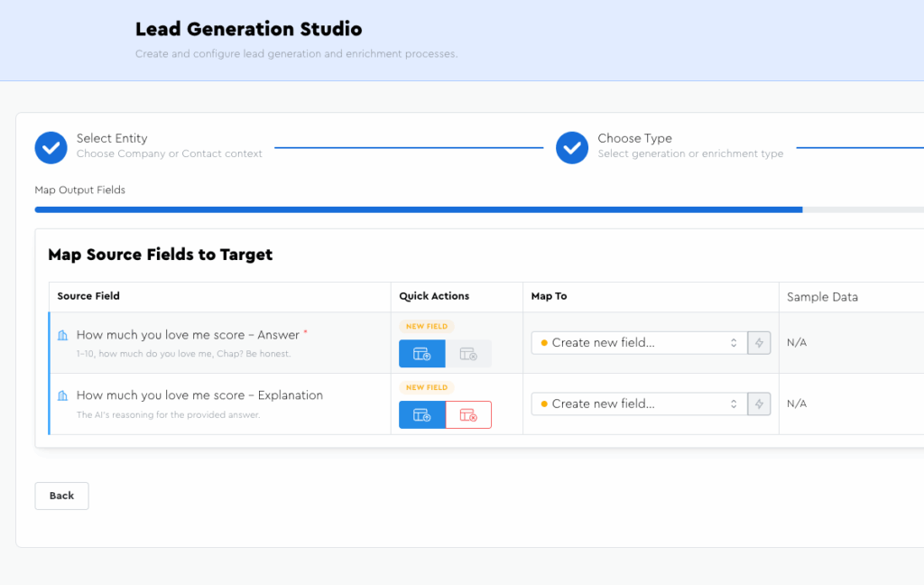Click lightning auto-map icon in Answer row
This screenshot has width=924, height=585.
point(760,343)
